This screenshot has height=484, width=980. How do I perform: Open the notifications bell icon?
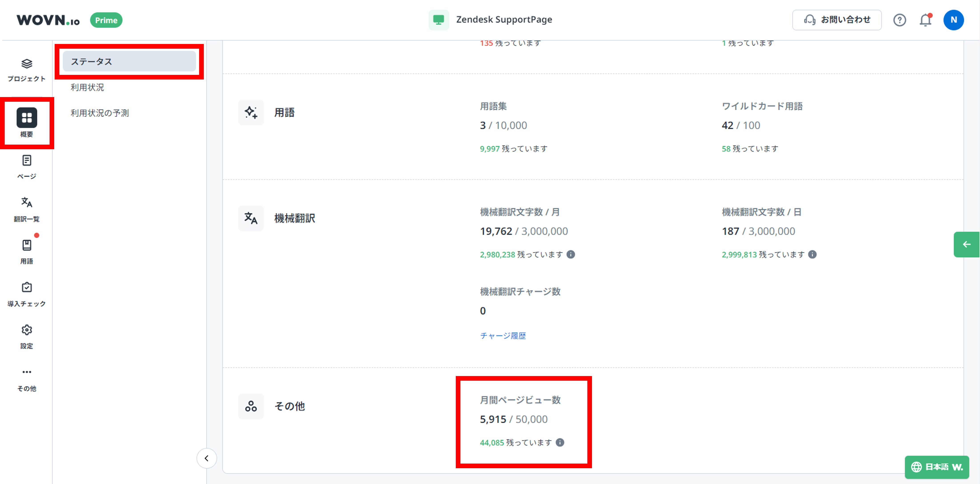[925, 20]
